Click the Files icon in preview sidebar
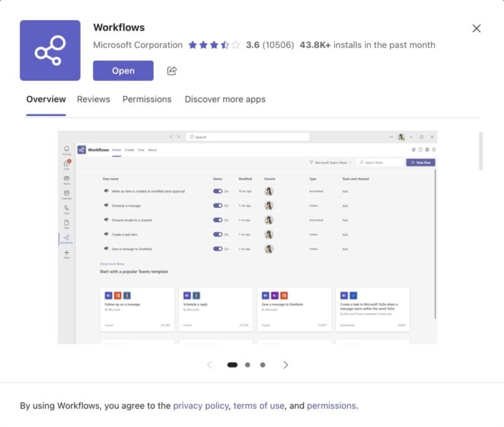504x427 pixels. 67,224
